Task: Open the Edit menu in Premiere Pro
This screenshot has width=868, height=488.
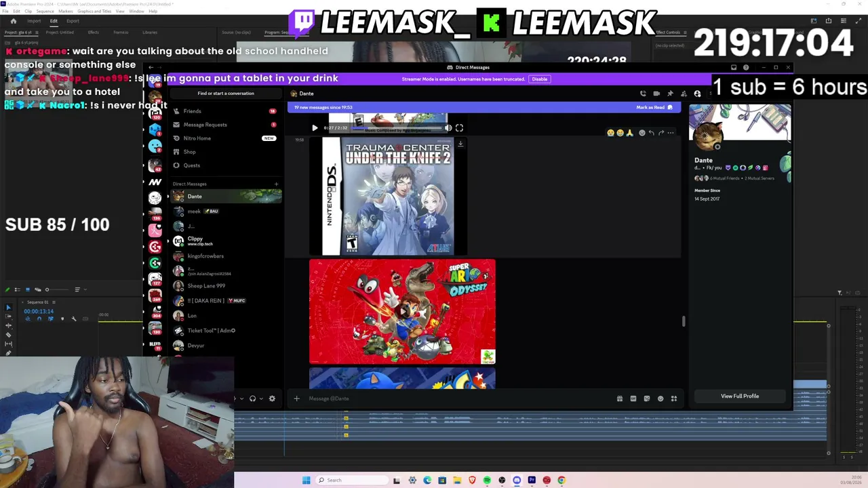Action: (x=17, y=12)
